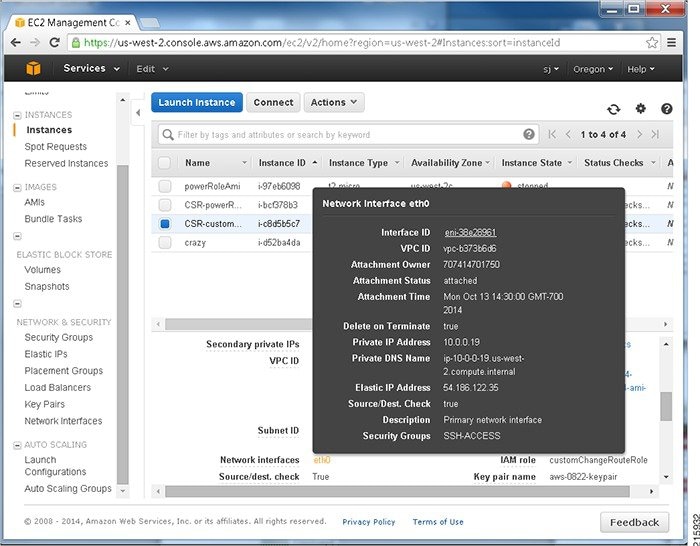Open the Terms of Use link
Image resolution: width=700 pixels, height=546 pixels.
[x=438, y=522]
